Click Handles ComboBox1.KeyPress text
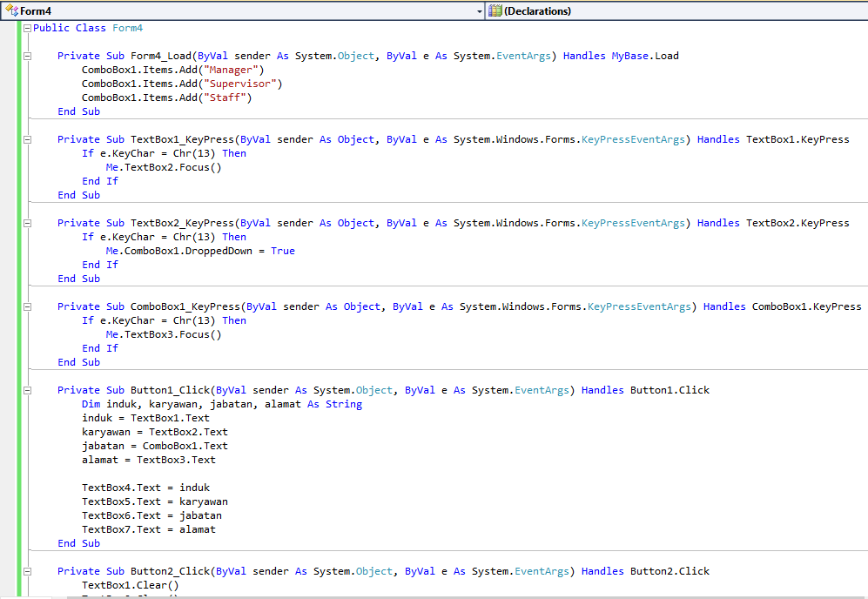 pyautogui.click(x=783, y=306)
